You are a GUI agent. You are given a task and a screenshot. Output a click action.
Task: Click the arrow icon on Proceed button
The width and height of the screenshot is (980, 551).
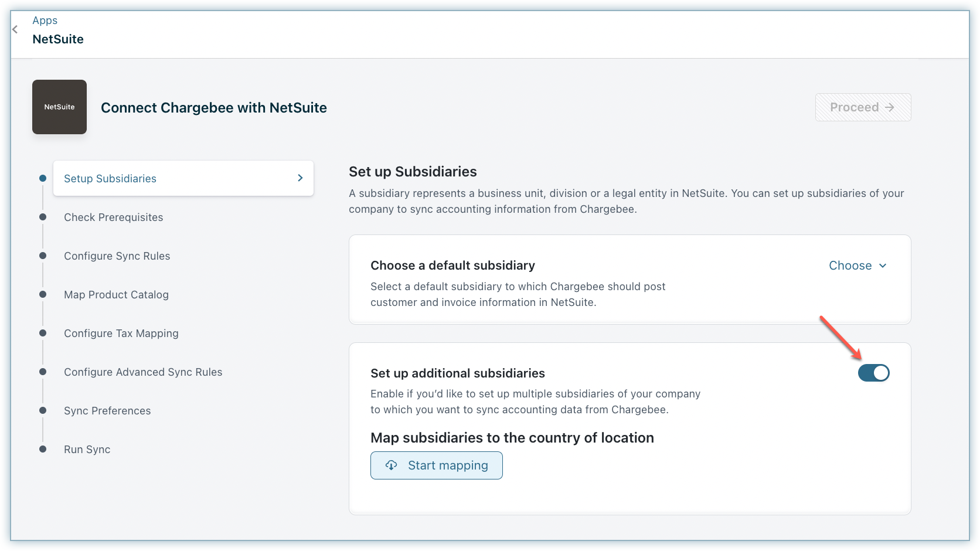[890, 107]
